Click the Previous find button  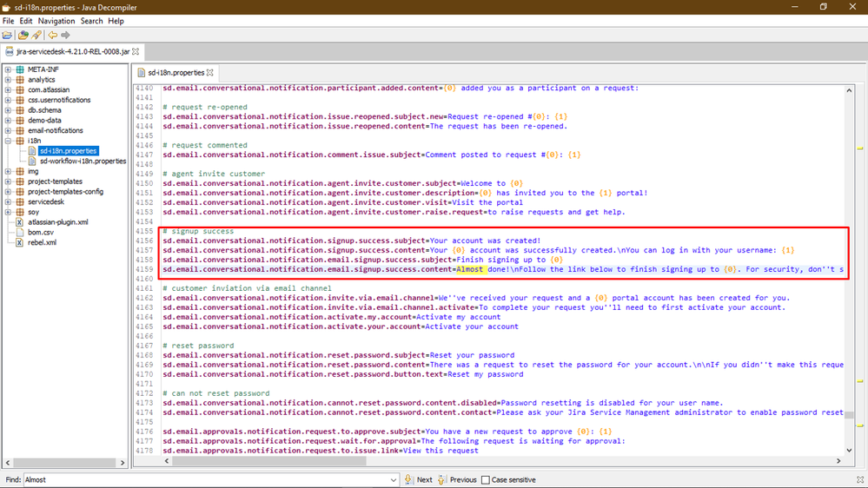coord(456,479)
